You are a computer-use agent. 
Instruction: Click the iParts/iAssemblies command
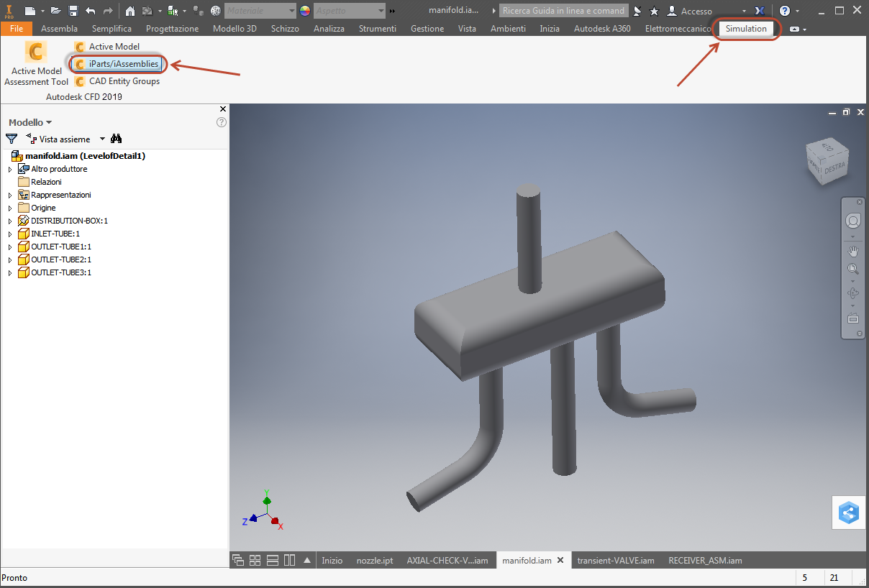coord(117,64)
